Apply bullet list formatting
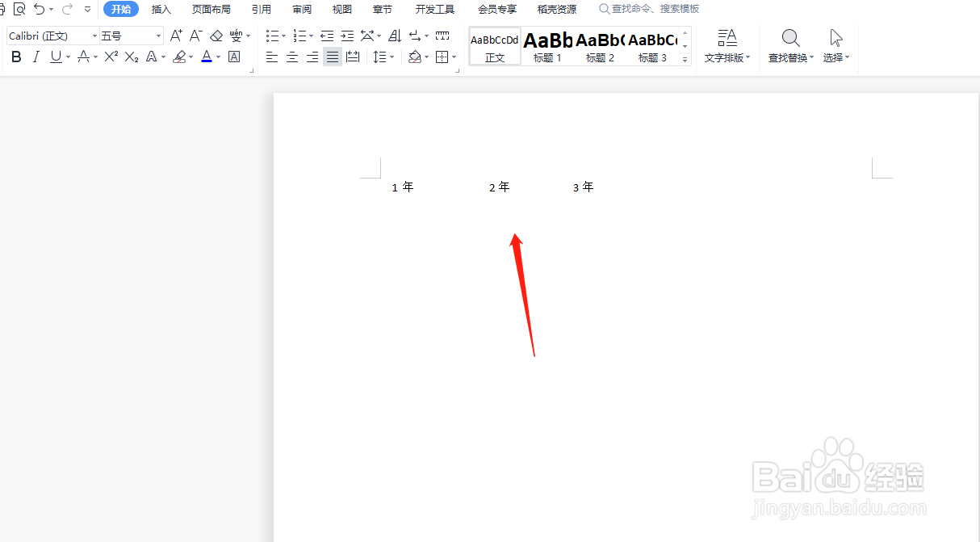980x542 pixels. coord(273,36)
